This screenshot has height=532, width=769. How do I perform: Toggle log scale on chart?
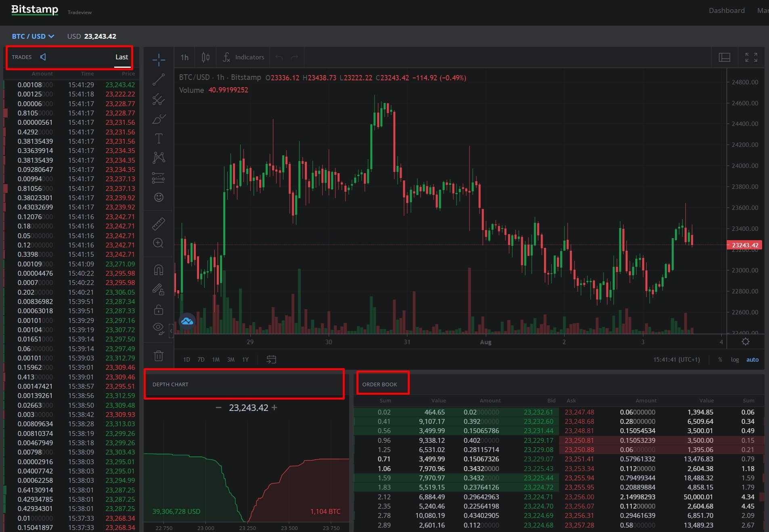(x=735, y=360)
